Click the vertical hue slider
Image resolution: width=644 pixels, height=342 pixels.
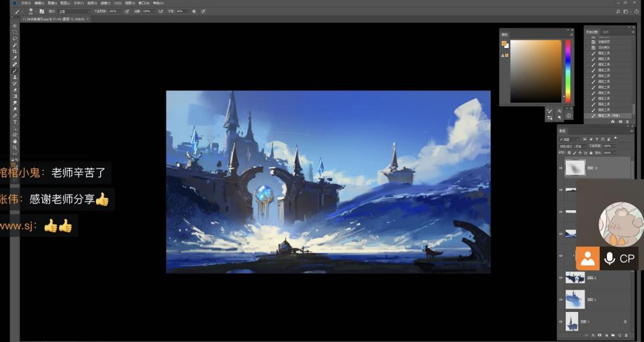point(568,71)
